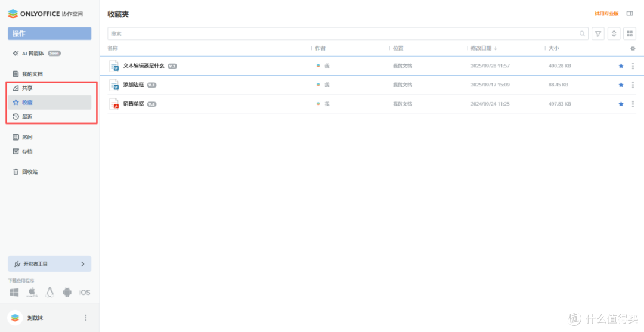Click the user avatar for 刘苡沫
The height and width of the screenshot is (332, 644).
coord(15,318)
